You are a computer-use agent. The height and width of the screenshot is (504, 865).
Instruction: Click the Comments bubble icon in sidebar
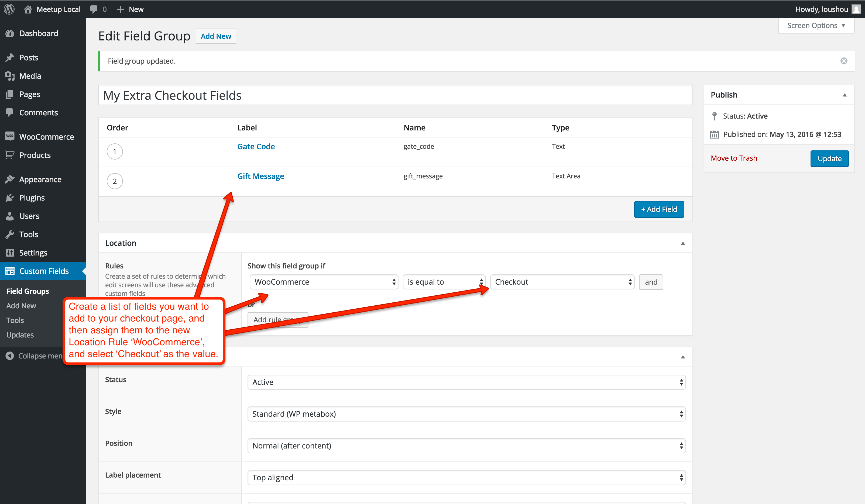click(x=10, y=112)
